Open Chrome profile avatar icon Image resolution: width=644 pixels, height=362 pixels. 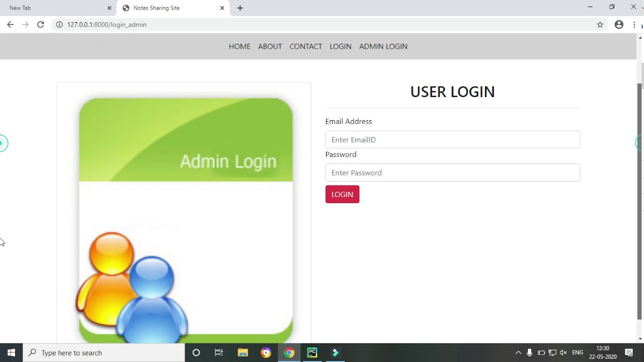click(619, 25)
